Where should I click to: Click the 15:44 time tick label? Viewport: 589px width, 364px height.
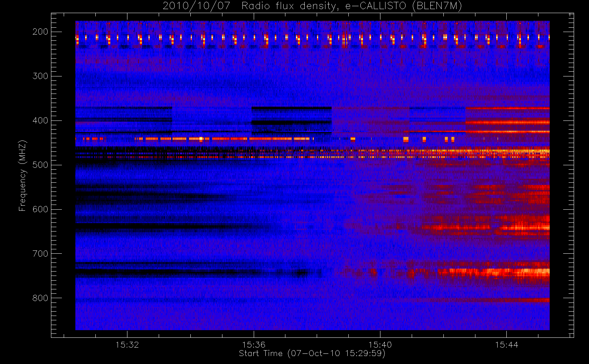(x=506, y=345)
